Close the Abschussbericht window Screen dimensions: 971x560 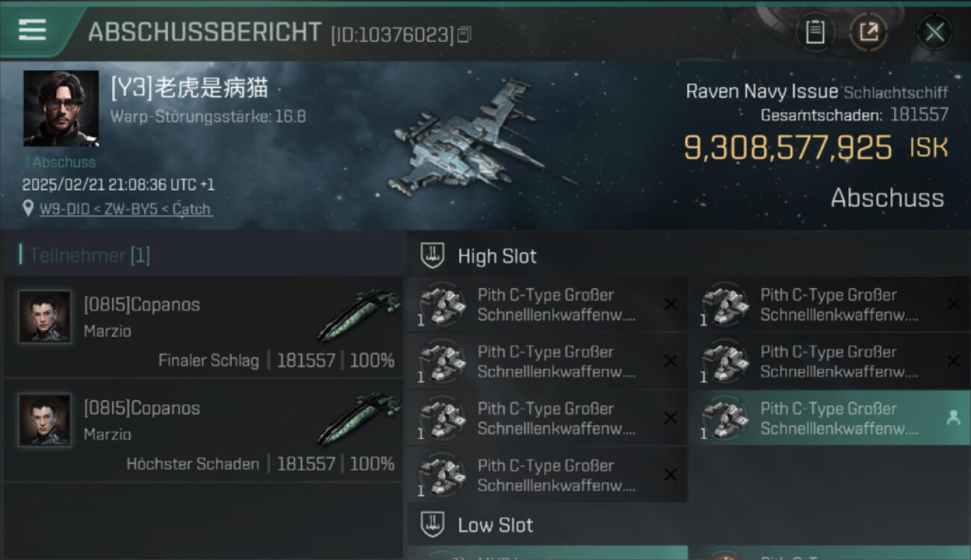pos(934,32)
